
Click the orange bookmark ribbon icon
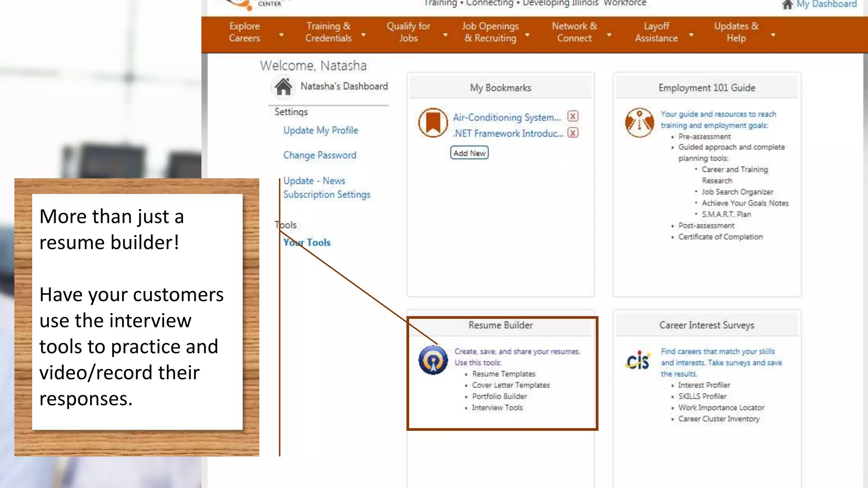point(433,123)
